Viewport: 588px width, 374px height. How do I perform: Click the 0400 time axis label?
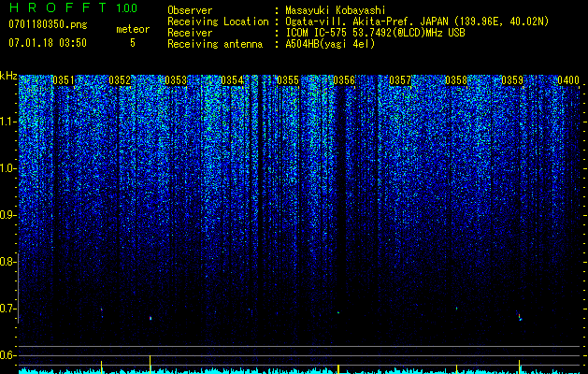568,80
